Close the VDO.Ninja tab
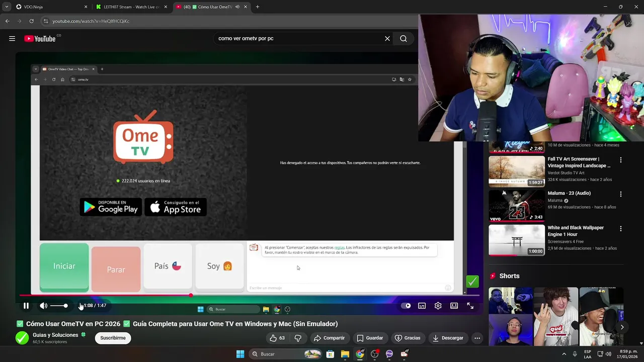Image resolution: width=644 pixels, height=362 pixels. [86, 7]
